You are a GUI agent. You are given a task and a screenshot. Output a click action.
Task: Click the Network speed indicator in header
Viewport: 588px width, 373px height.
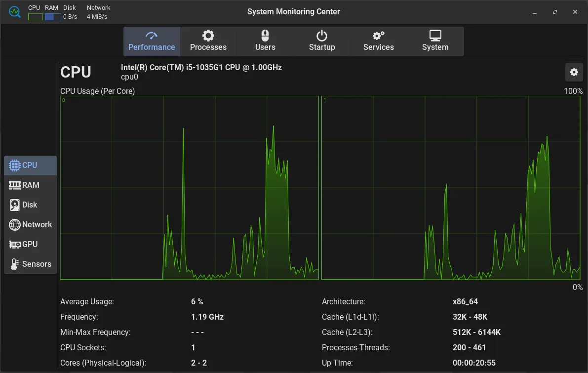[98, 17]
